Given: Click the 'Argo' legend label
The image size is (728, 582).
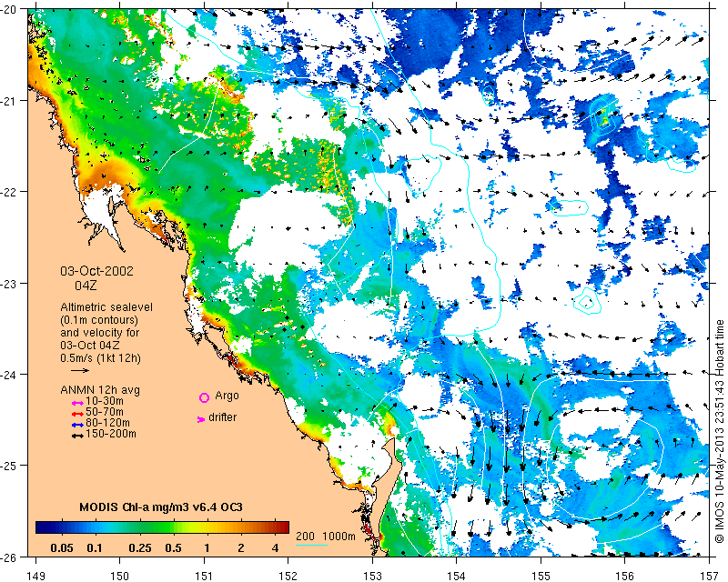Looking at the screenshot, I should [x=227, y=396].
